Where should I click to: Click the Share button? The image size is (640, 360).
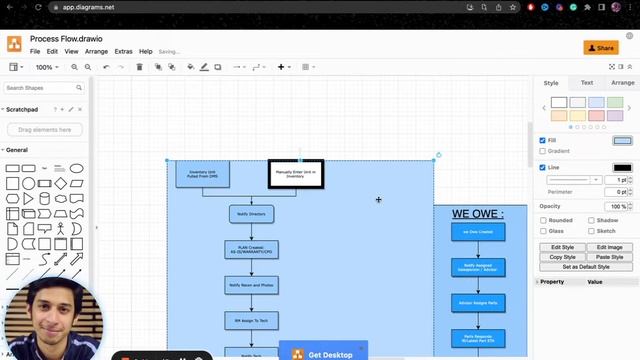pos(601,48)
